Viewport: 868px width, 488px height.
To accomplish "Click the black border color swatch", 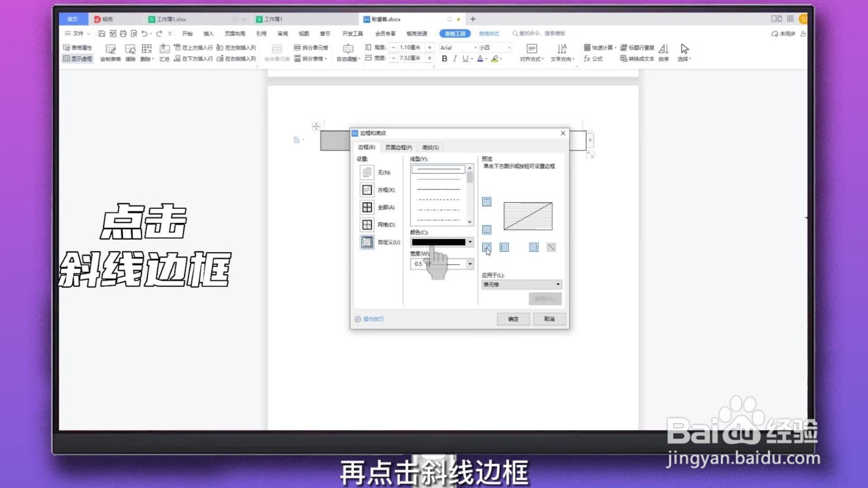I will [x=438, y=242].
